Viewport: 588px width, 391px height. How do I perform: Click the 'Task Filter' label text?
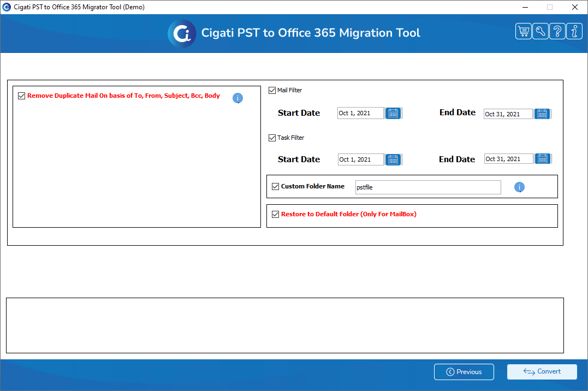point(290,138)
